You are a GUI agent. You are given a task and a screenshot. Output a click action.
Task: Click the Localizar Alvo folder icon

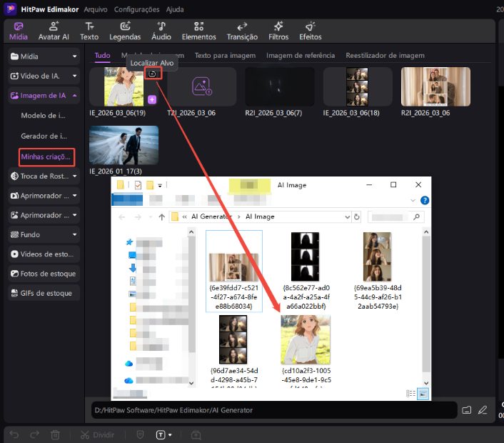[x=151, y=74]
